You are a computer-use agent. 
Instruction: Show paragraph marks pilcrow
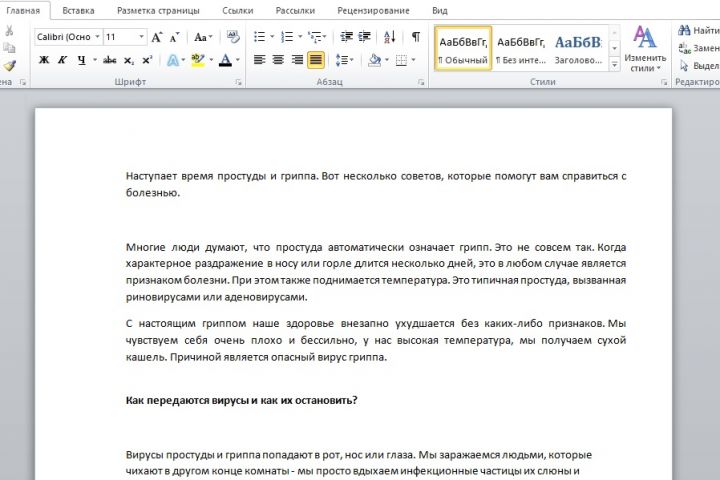[x=416, y=37]
